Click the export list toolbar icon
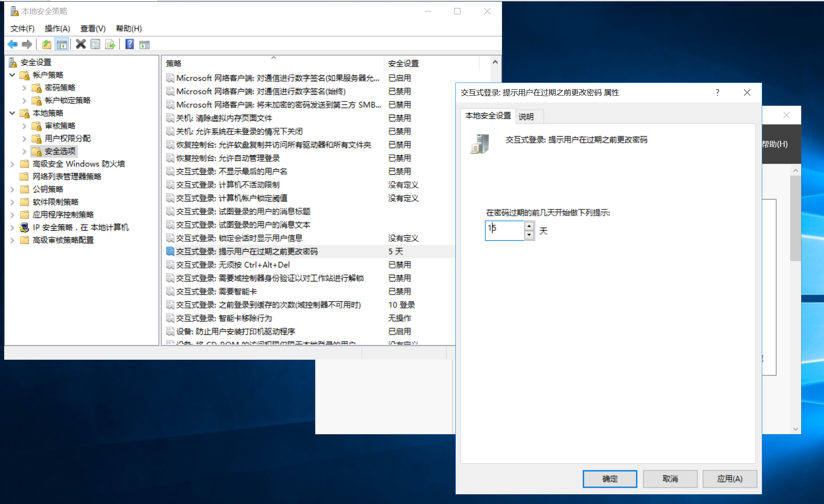 pos(110,44)
